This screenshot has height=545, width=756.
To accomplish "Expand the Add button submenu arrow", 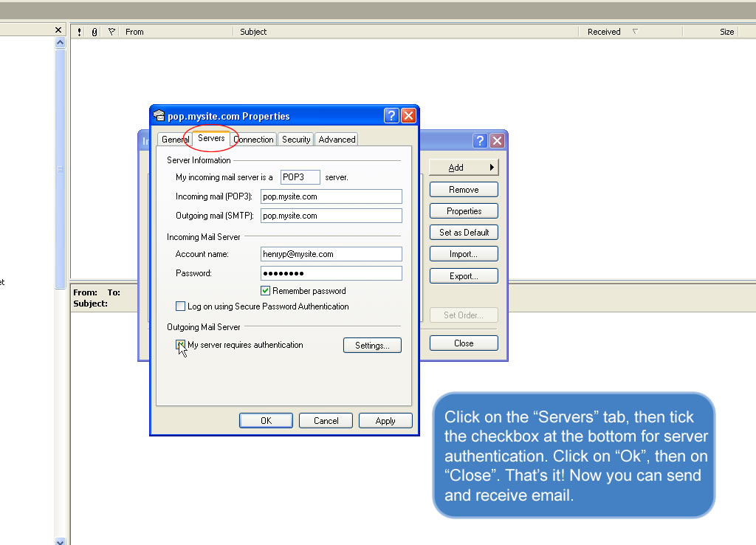I will click(x=492, y=168).
